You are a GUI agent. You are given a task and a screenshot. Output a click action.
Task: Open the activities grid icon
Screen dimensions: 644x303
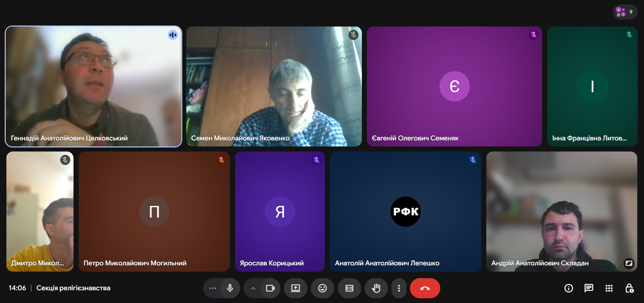tap(609, 288)
